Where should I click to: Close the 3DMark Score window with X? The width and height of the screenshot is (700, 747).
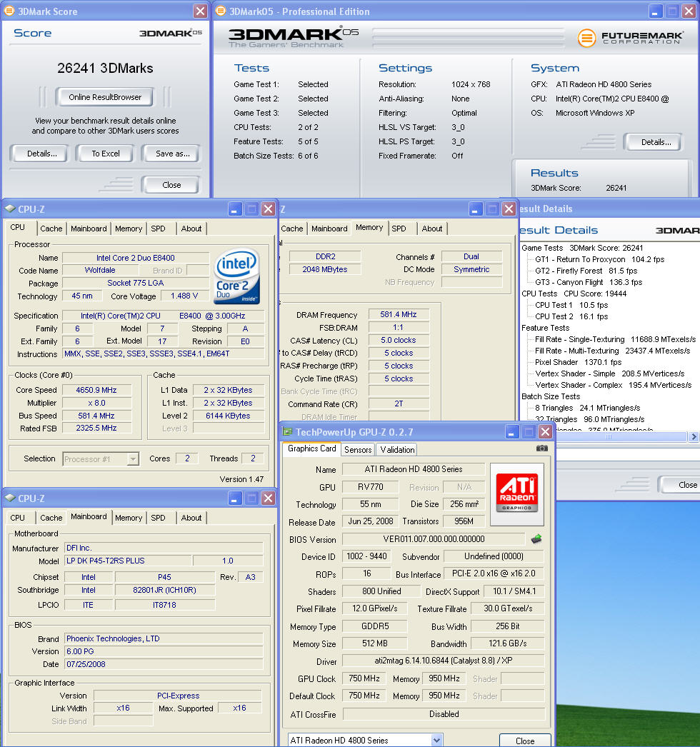[x=200, y=11]
